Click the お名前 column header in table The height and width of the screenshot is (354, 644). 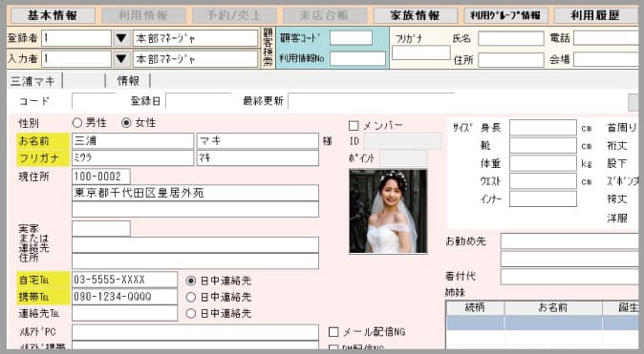(x=553, y=307)
